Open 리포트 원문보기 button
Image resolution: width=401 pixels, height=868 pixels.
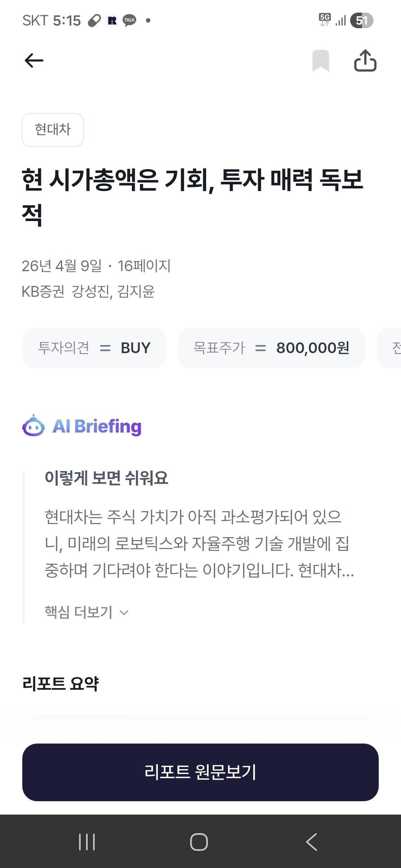[x=200, y=772]
